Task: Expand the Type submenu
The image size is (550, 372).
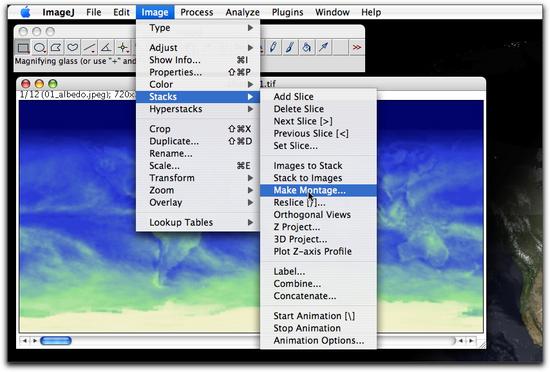Action: [198, 28]
